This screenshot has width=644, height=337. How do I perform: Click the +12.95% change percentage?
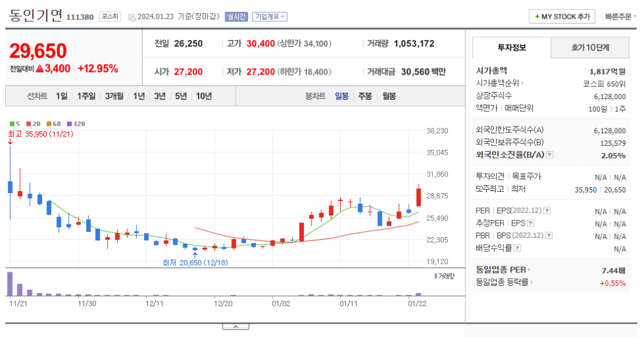(98, 69)
